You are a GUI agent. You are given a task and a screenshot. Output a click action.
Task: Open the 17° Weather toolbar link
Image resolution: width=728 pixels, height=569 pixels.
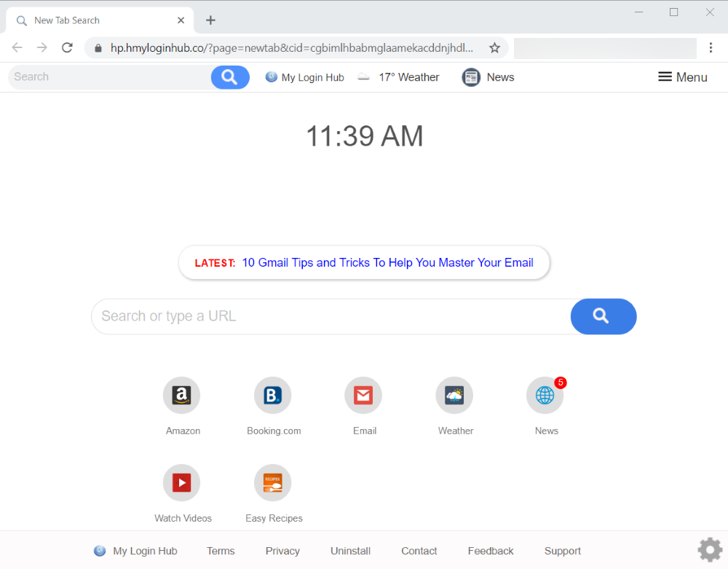[x=408, y=77]
